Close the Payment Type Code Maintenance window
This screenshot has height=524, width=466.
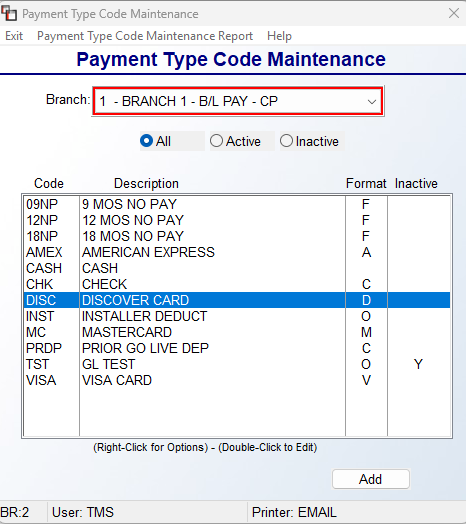point(454,13)
